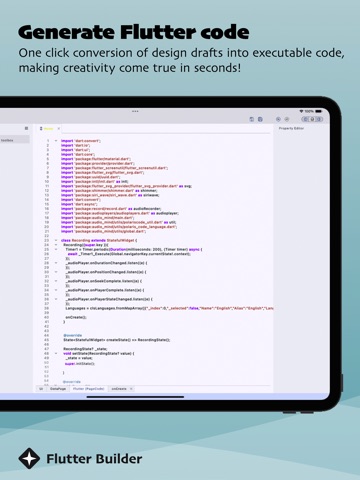Close the onCreate bottom tab
The width and height of the screenshot is (360, 480).
tap(131, 389)
